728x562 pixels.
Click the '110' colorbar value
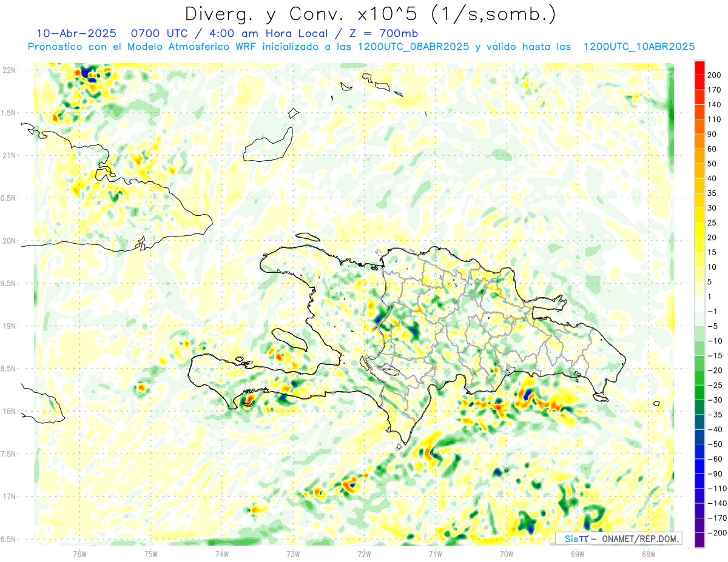[715, 119]
